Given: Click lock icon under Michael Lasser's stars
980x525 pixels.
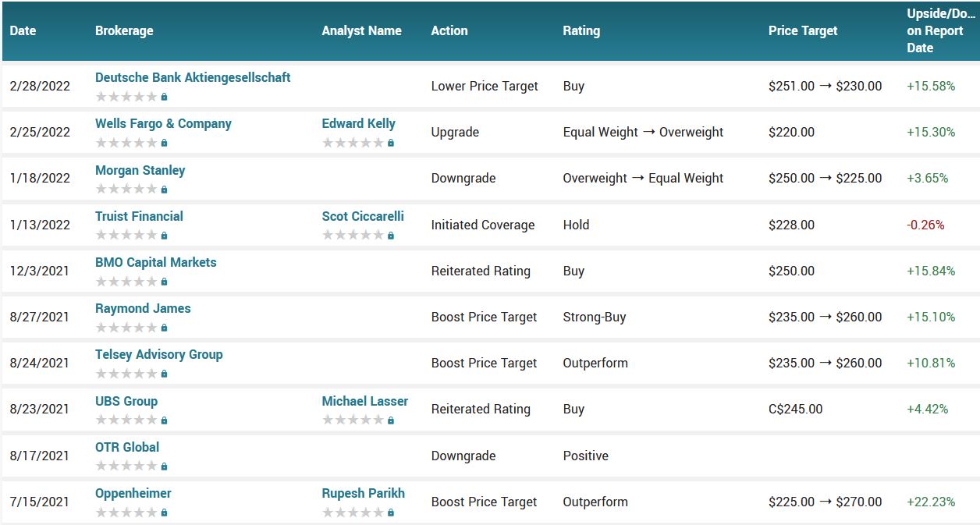Looking at the screenshot, I should pyautogui.click(x=391, y=420).
